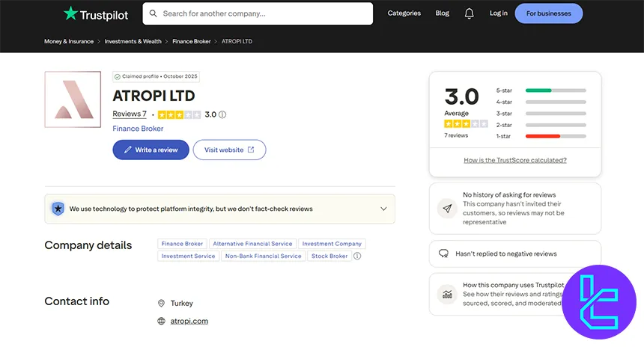The image size is (644, 347).
Task: Click the shield star integrity icon
Action: pyautogui.click(x=58, y=209)
